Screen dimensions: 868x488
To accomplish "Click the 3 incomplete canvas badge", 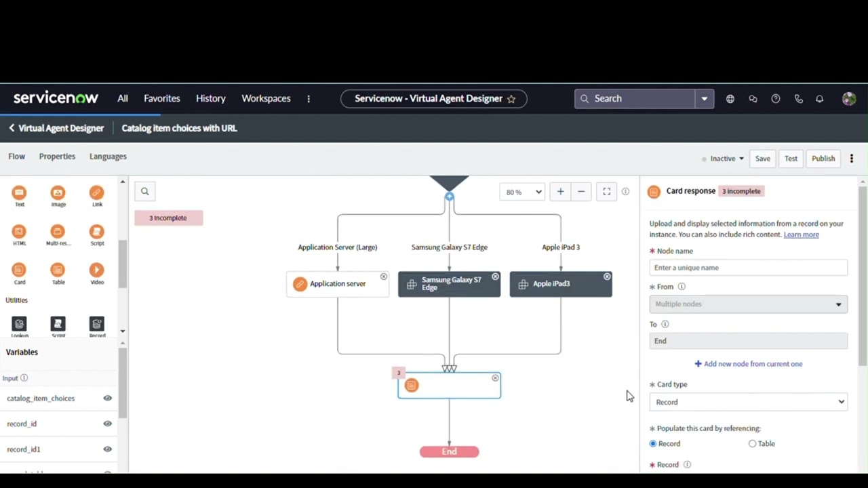I will (x=168, y=218).
